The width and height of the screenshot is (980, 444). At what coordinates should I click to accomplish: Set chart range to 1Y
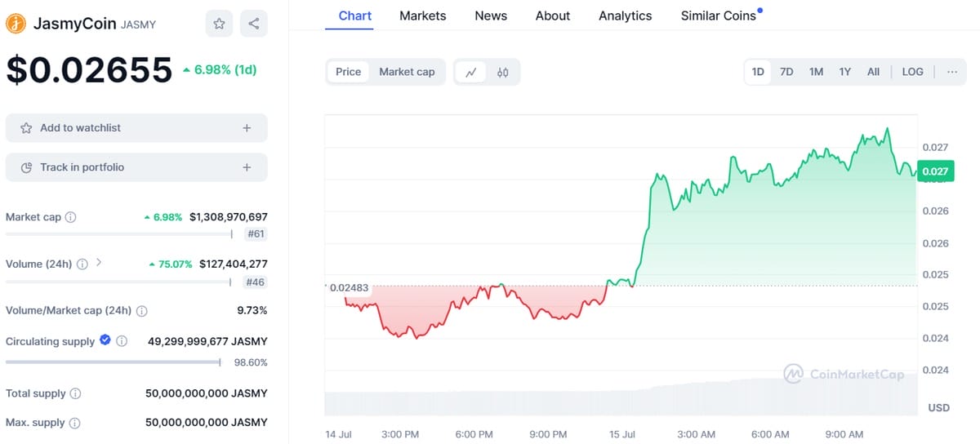[x=845, y=72]
